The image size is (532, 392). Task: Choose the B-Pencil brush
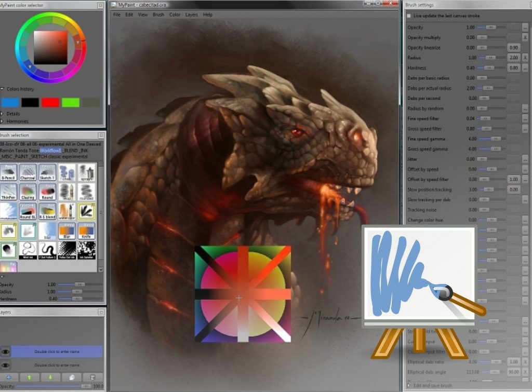coord(8,172)
